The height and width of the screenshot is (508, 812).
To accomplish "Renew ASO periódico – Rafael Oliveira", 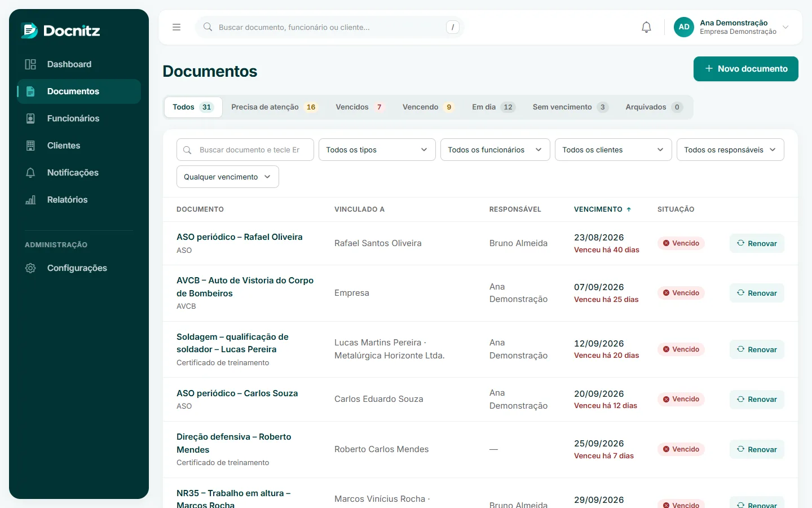I will pyautogui.click(x=757, y=243).
